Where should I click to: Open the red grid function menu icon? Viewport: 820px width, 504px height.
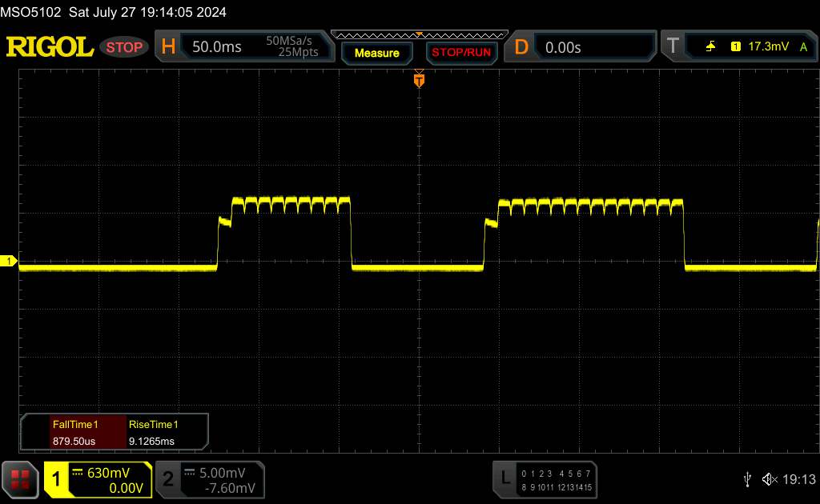coord(20,479)
